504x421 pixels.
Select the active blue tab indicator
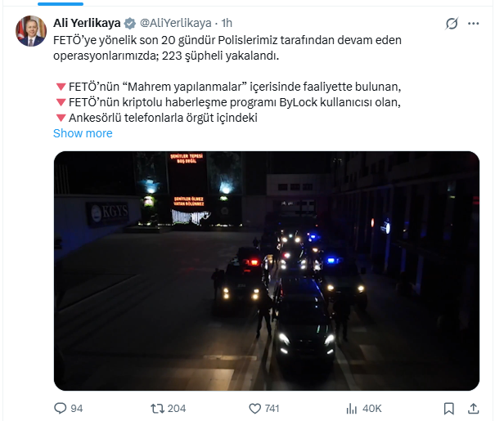click(61, 4)
